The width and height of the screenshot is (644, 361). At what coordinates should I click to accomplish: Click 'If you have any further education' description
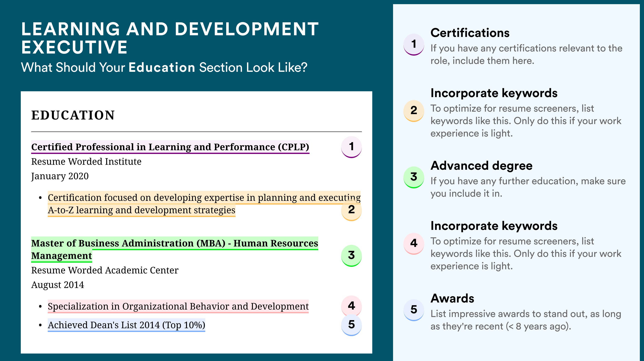(528, 187)
